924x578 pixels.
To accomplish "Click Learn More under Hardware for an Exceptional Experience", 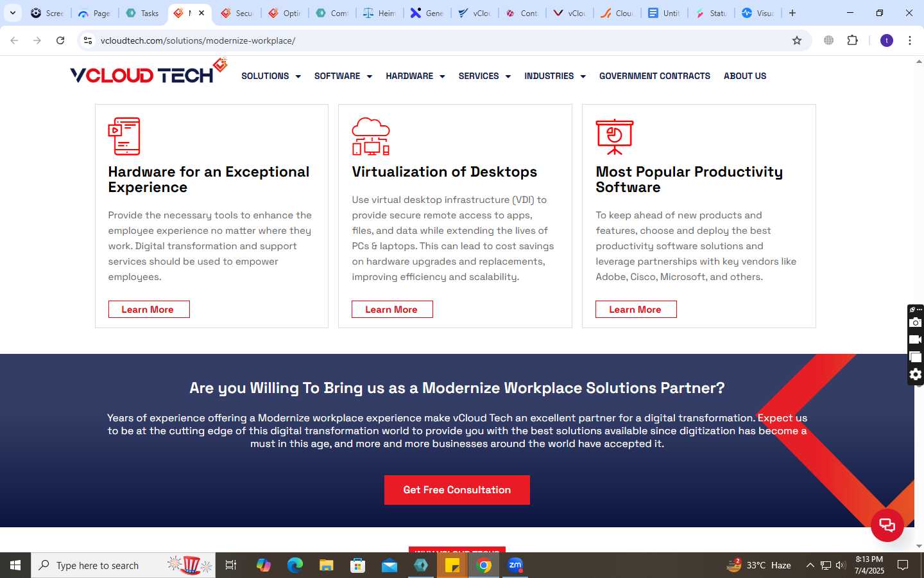I will [148, 310].
